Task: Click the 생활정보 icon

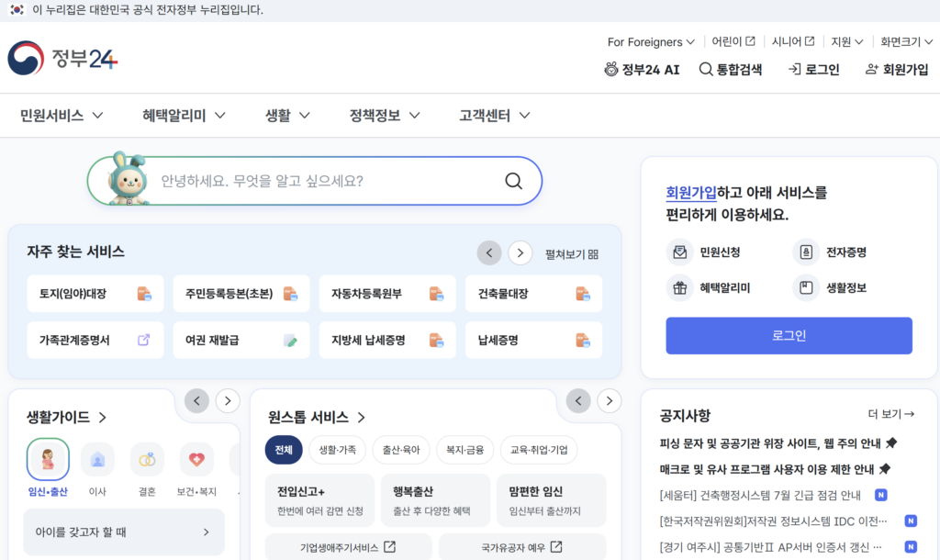Action: click(x=806, y=287)
